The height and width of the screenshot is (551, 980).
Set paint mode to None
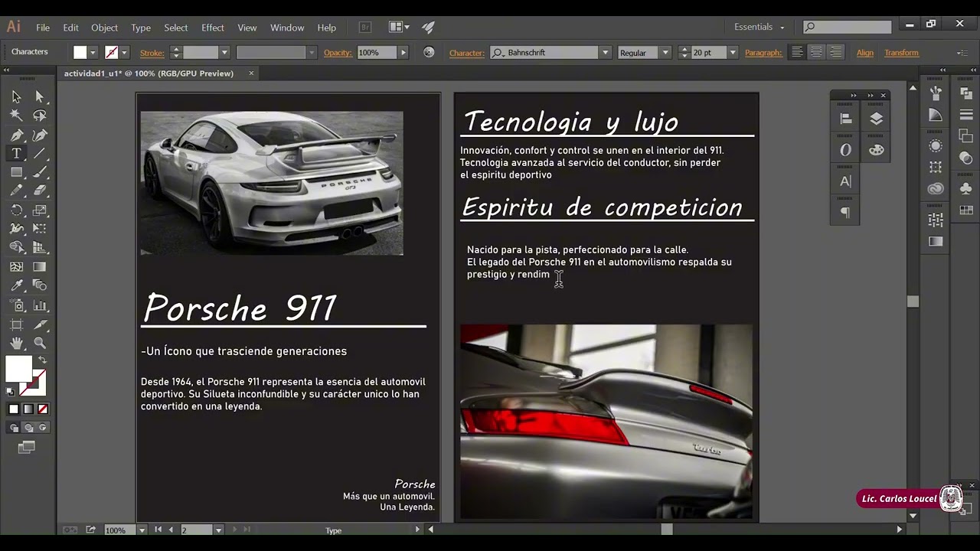[x=43, y=409]
